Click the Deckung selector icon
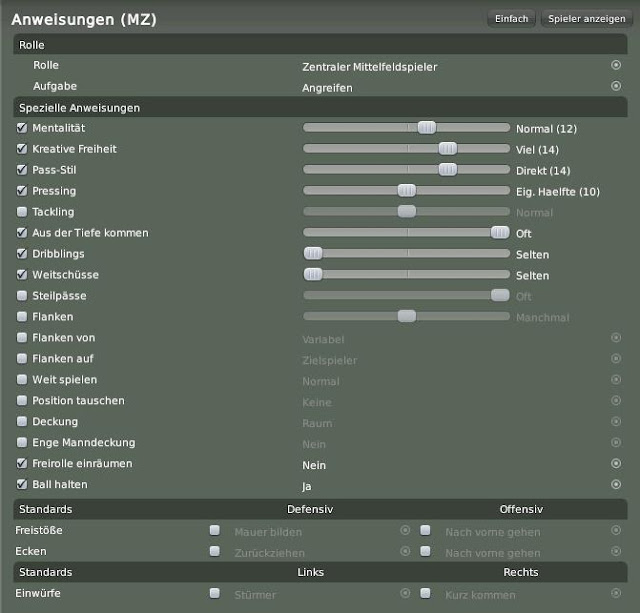The width and height of the screenshot is (640, 613). [616, 422]
